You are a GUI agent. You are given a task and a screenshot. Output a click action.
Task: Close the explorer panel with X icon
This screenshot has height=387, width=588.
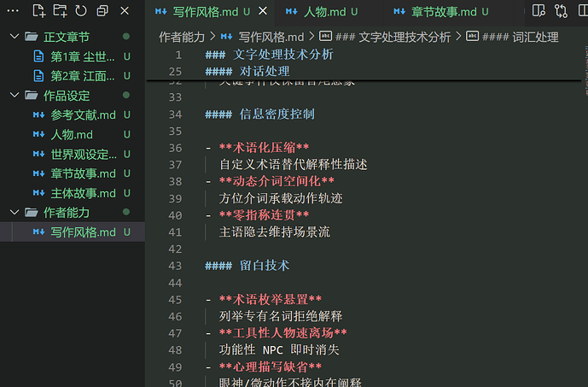(125, 11)
